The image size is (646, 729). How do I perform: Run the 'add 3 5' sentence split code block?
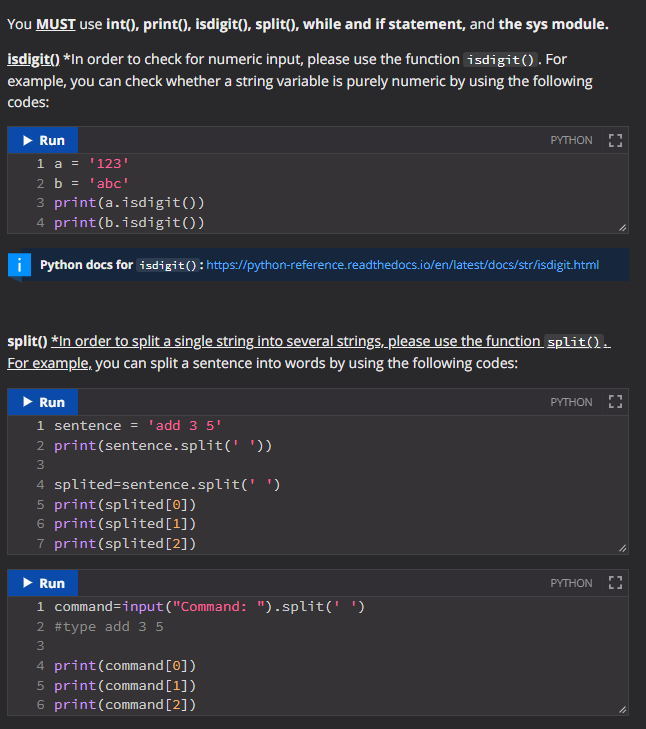[x=43, y=402]
